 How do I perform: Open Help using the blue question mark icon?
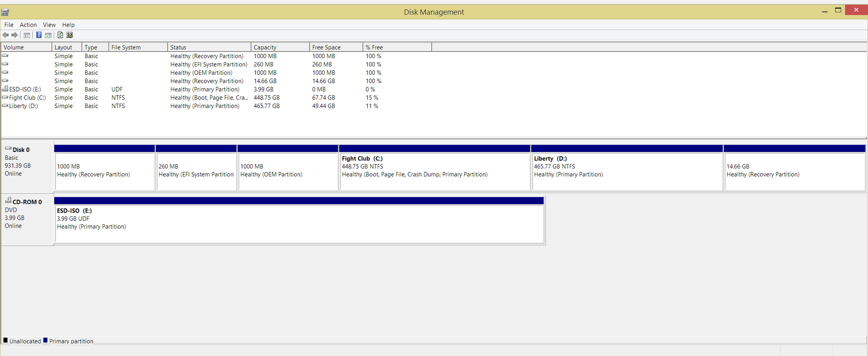coord(39,35)
